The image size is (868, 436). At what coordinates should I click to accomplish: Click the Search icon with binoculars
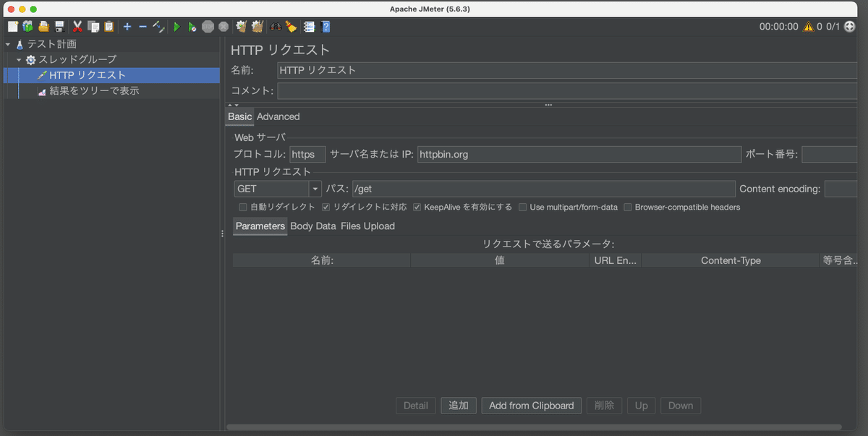click(276, 26)
